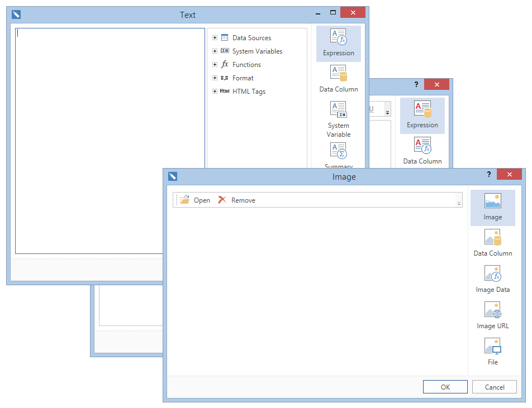Click the HTML Tags icon in tree
Image resolution: width=532 pixels, height=408 pixels.
(x=224, y=91)
